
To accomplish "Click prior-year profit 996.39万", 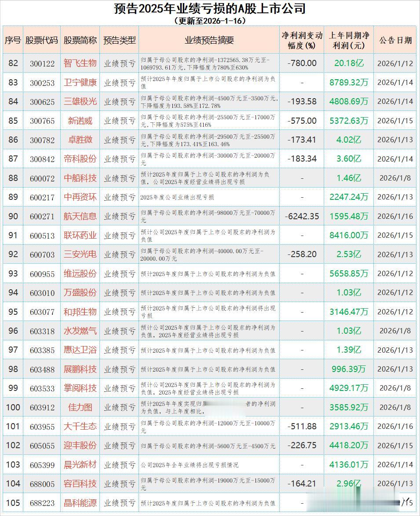I will pyautogui.click(x=349, y=369).
